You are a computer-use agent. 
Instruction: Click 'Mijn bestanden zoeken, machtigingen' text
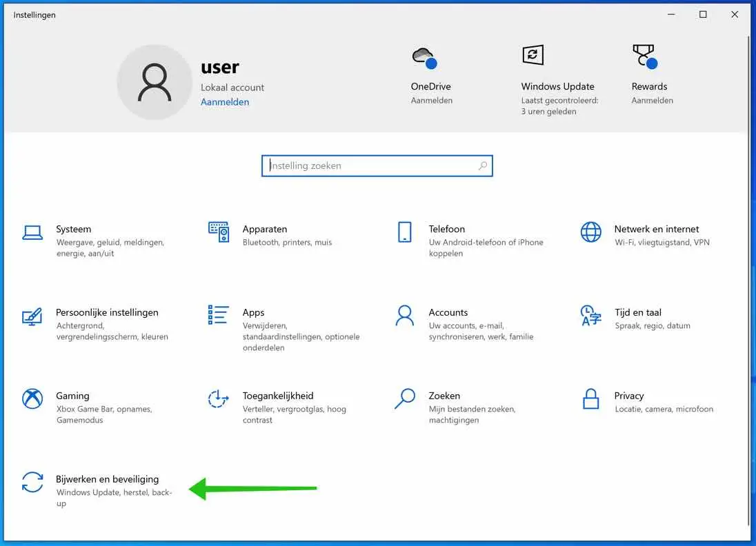click(472, 414)
